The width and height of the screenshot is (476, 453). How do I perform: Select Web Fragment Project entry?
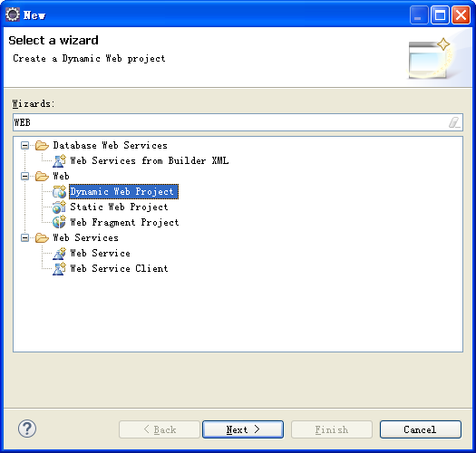pyautogui.click(x=124, y=222)
